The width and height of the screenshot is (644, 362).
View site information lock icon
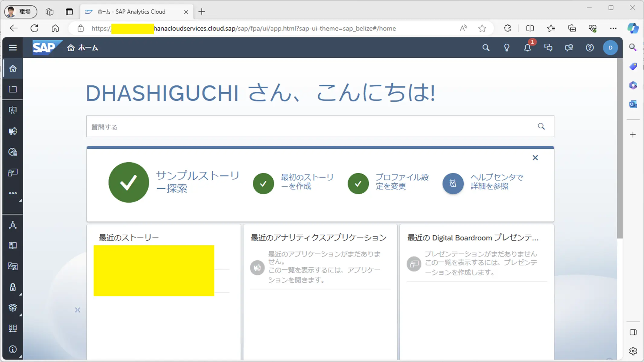click(80, 28)
